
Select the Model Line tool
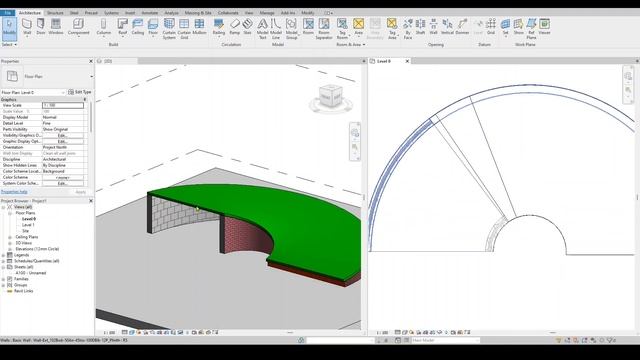pyautogui.click(x=276, y=29)
